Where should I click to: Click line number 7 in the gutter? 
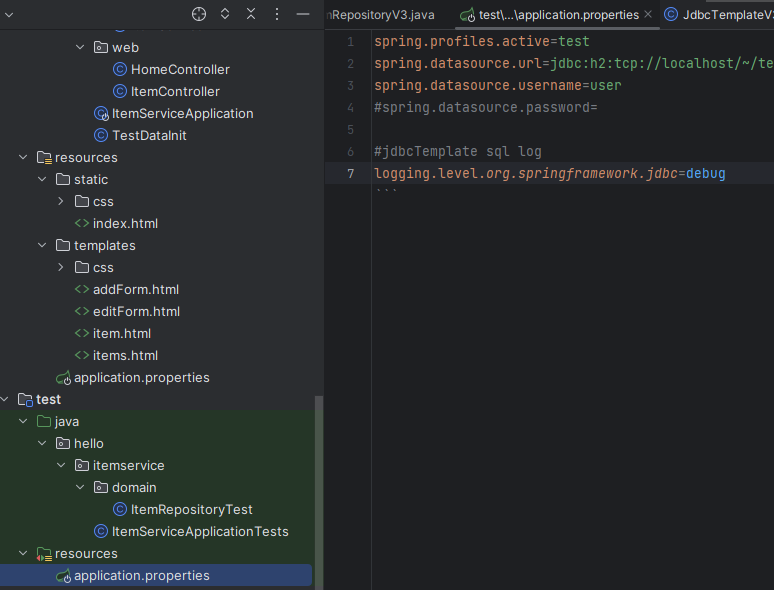tap(350, 173)
